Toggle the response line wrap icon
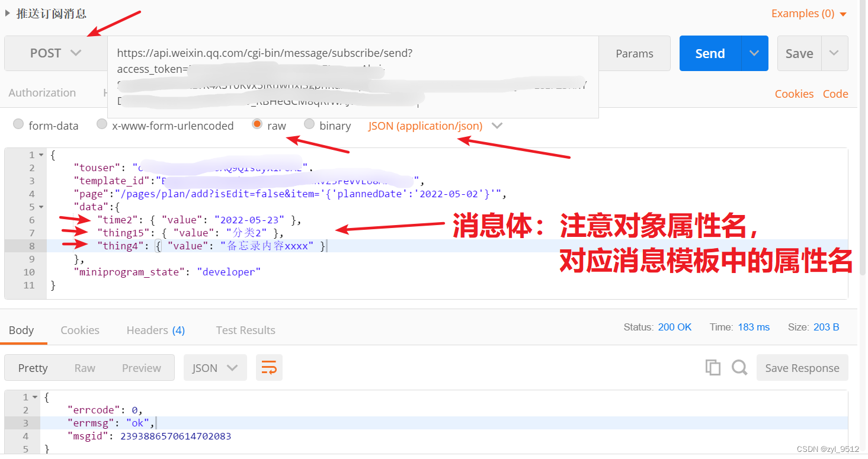 pos(269,368)
